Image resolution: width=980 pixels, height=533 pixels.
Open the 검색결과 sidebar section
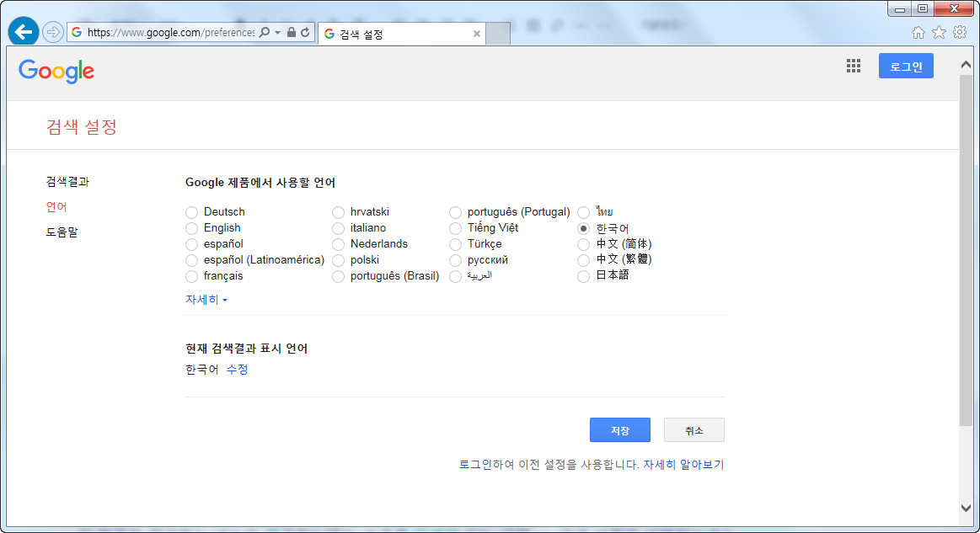point(67,182)
